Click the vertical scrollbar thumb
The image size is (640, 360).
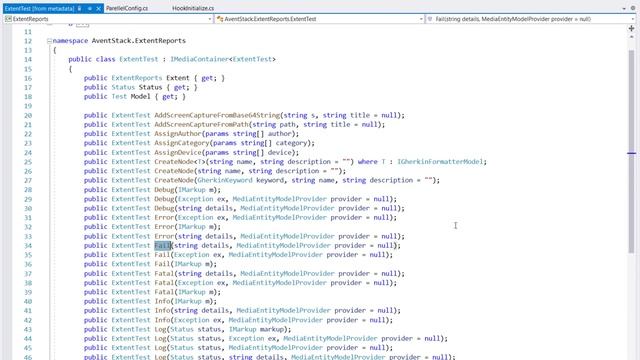(x=631, y=151)
